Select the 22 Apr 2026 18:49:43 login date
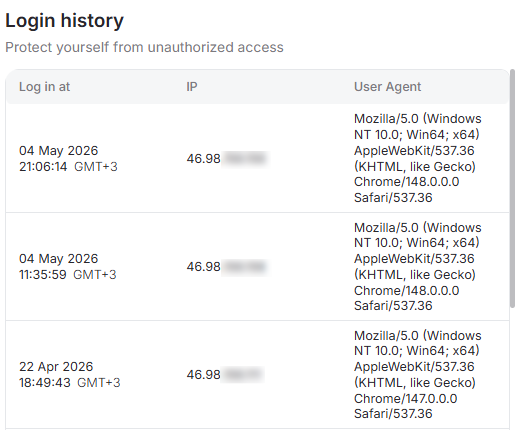The image size is (523, 430). point(69,374)
